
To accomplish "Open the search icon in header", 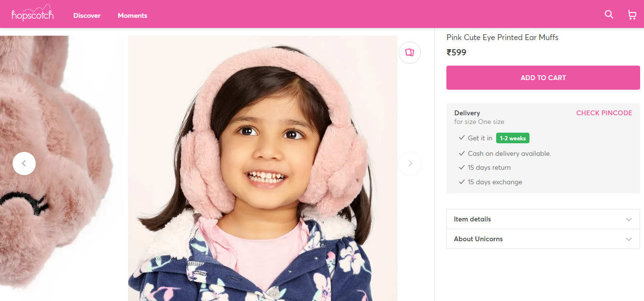I will coord(609,14).
